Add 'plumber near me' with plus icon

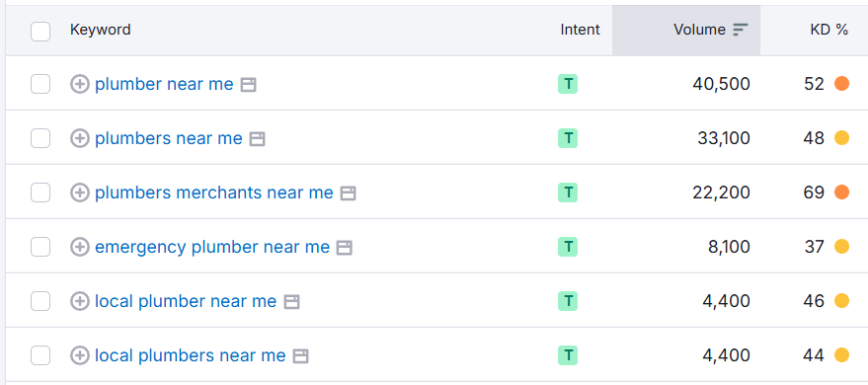click(x=80, y=85)
